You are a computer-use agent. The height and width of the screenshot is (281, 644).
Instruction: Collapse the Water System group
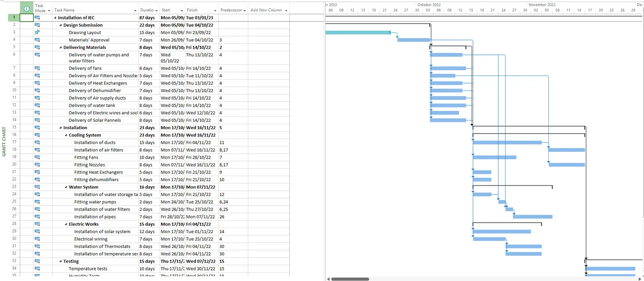coord(67,187)
